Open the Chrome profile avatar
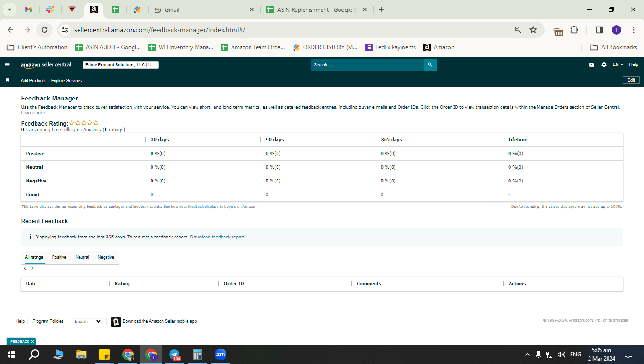The image size is (644, 364). point(616,30)
